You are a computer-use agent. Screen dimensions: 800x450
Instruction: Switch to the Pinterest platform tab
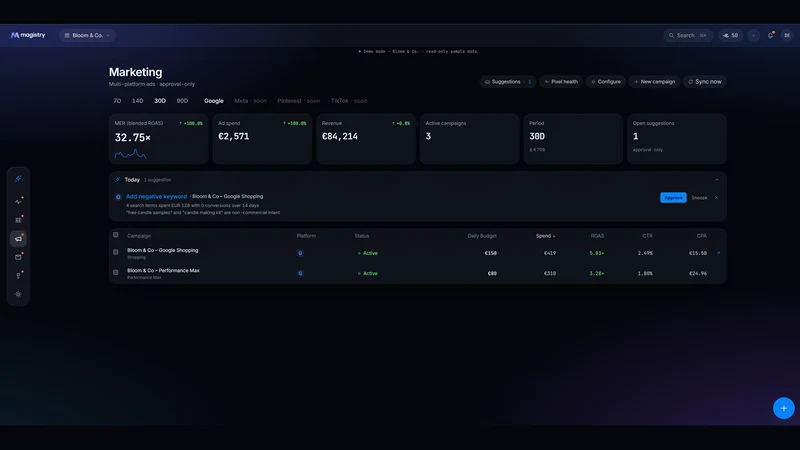(x=298, y=101)
